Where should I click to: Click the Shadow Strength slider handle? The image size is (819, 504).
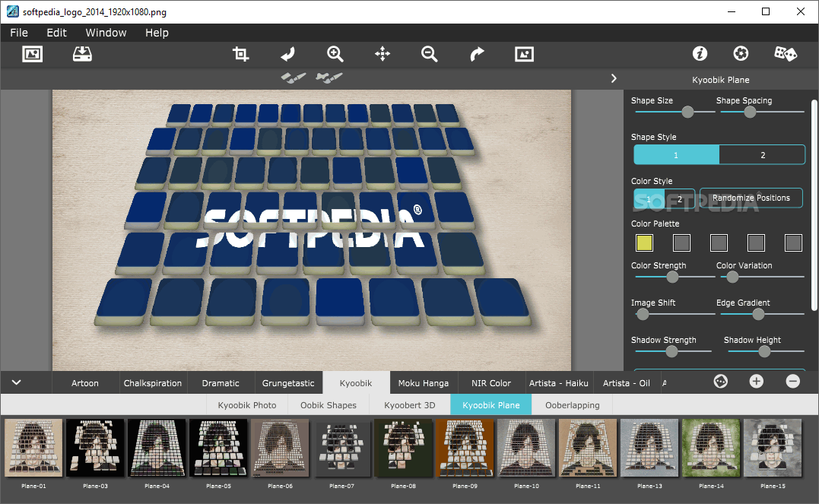click(671, 351)
